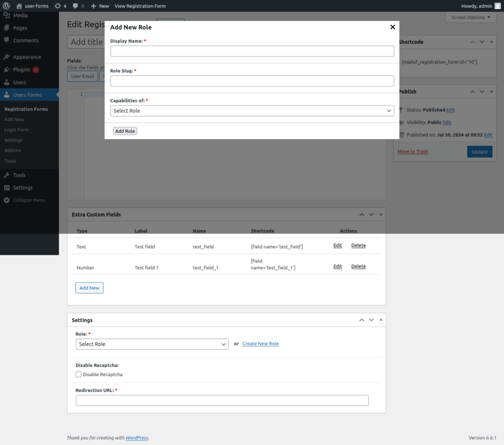
Task: Collapse the Settings panel with triangle toggle
Action: tap(381, 320)
